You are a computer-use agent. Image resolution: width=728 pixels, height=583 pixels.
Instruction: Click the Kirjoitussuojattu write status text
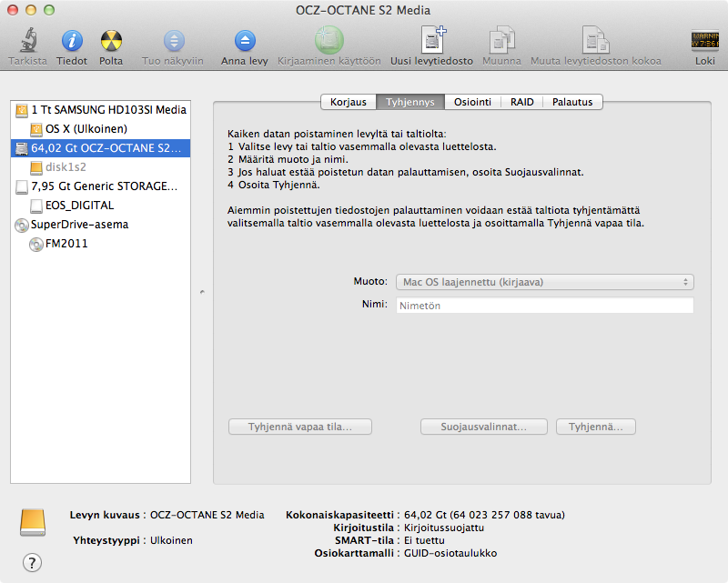(444, 528)
